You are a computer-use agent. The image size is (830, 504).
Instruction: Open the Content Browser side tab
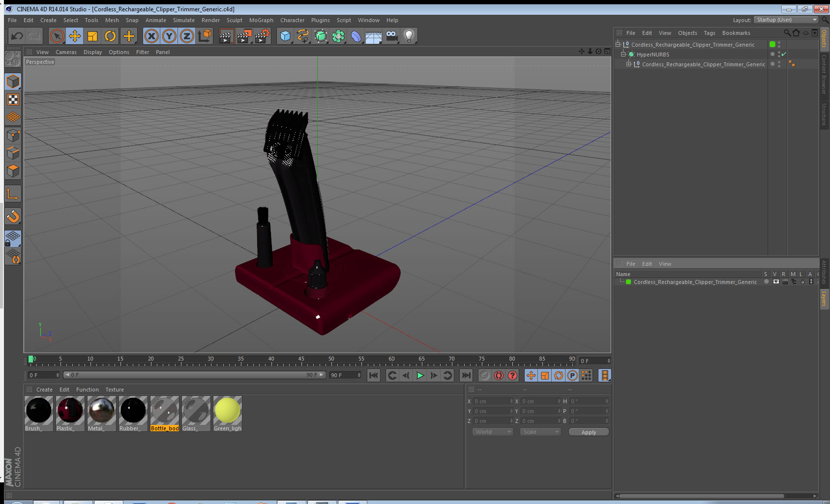pos(824,74)
